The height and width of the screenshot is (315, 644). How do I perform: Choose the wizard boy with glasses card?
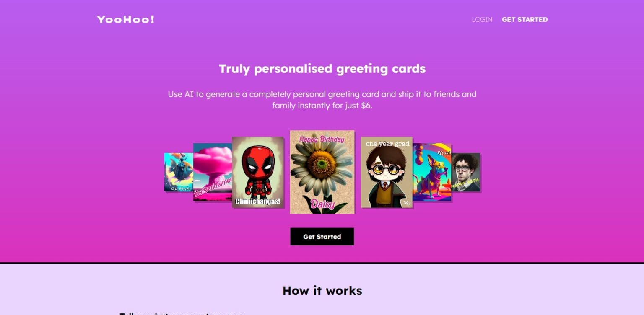coord(387,172)
